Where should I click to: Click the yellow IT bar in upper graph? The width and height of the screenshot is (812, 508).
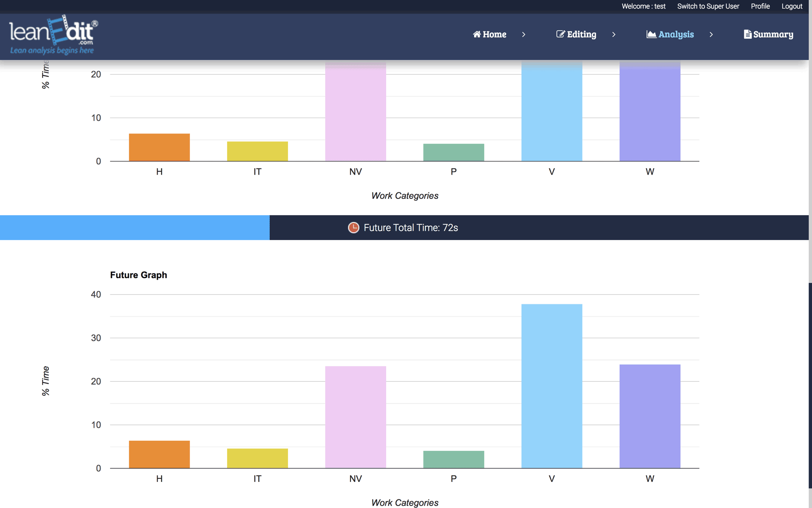click(258, 151)
